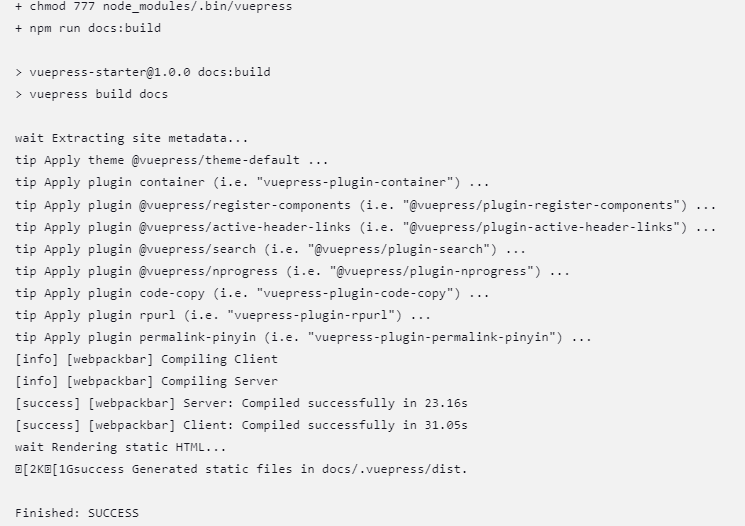Click the "Finished: SUCCESS" status line
The width and height of the screenshot is (745, 526).
[77, 513]
